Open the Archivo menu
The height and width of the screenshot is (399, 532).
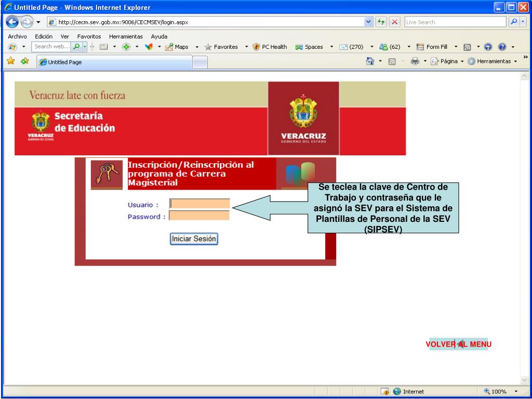point(17,36)
